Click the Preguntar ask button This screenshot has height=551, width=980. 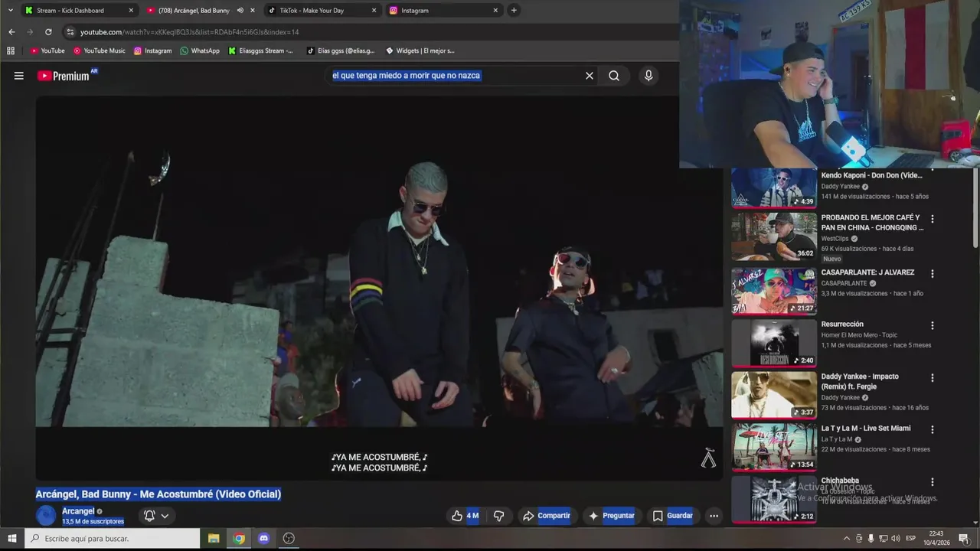click(x=612, y=516)
